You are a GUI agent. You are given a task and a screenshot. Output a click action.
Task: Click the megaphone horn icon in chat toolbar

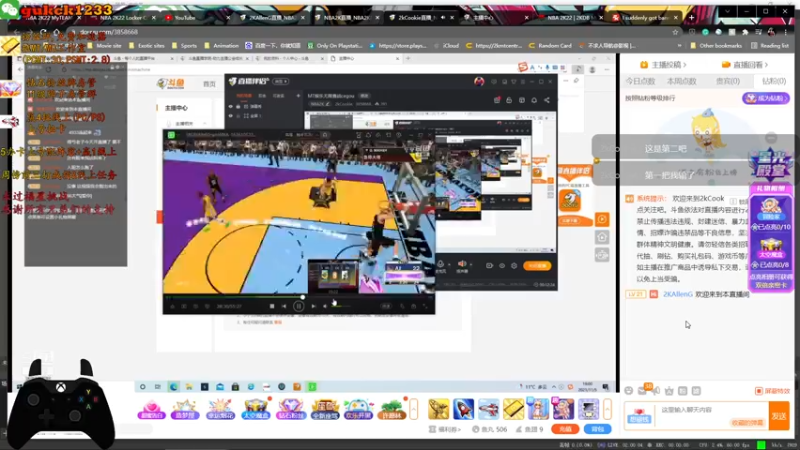coord(656,391)
